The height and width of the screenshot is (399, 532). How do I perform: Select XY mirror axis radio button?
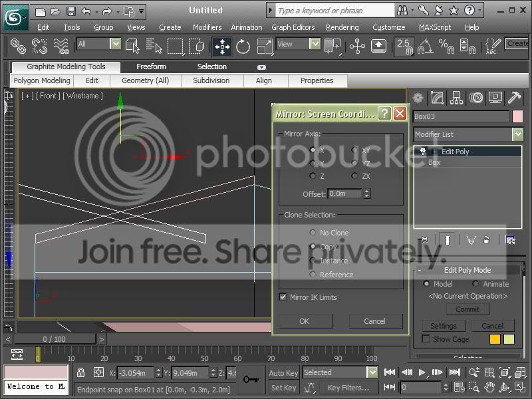point(354,150)
